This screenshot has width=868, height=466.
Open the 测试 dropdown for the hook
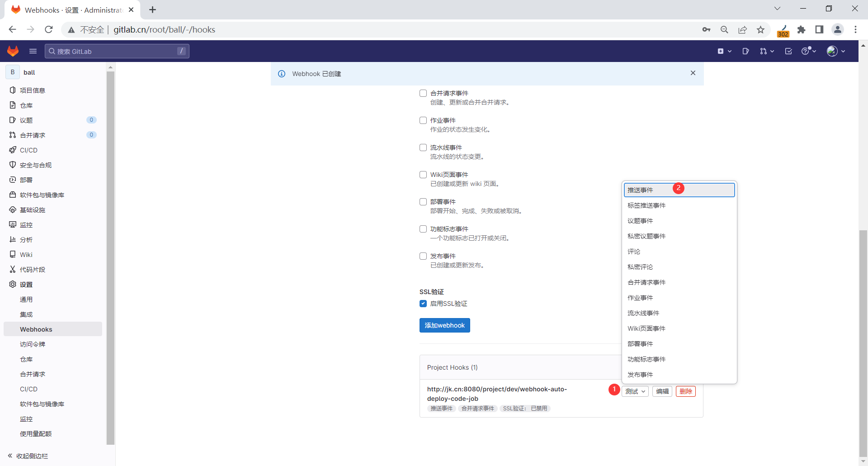pyautogui.click(x=635, y=391)
